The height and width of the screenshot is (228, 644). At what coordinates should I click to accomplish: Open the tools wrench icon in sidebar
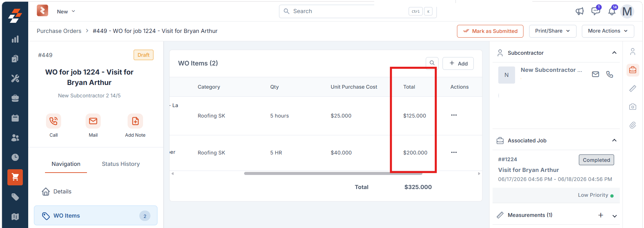click(x=15, y=79)
